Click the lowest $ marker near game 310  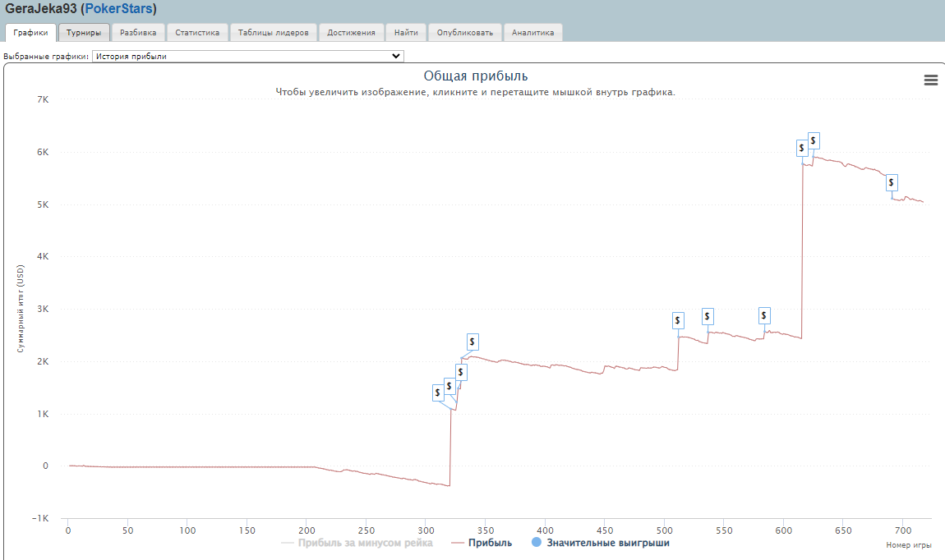click(437, 392)
